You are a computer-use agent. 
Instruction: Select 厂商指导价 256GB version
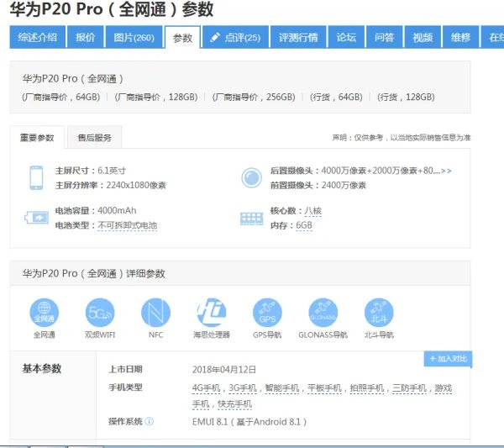click(254, 97)
